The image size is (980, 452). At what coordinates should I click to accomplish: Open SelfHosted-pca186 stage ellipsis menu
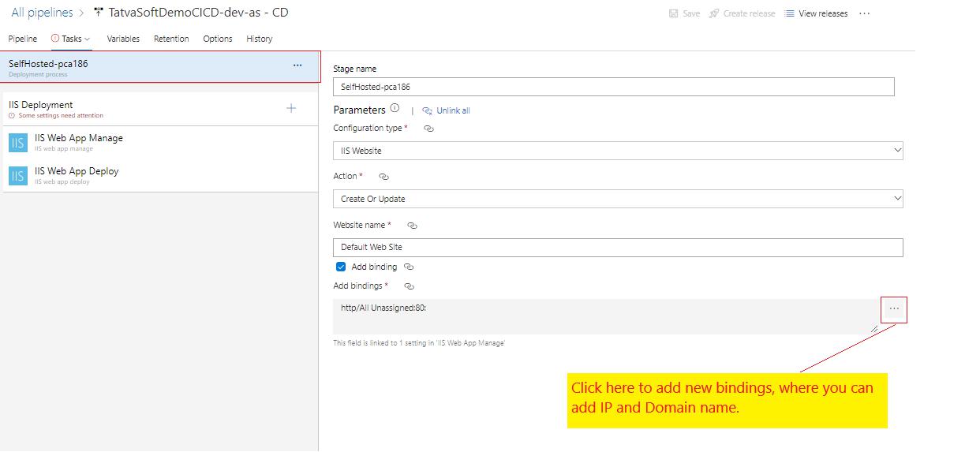[x=297, y=65]
